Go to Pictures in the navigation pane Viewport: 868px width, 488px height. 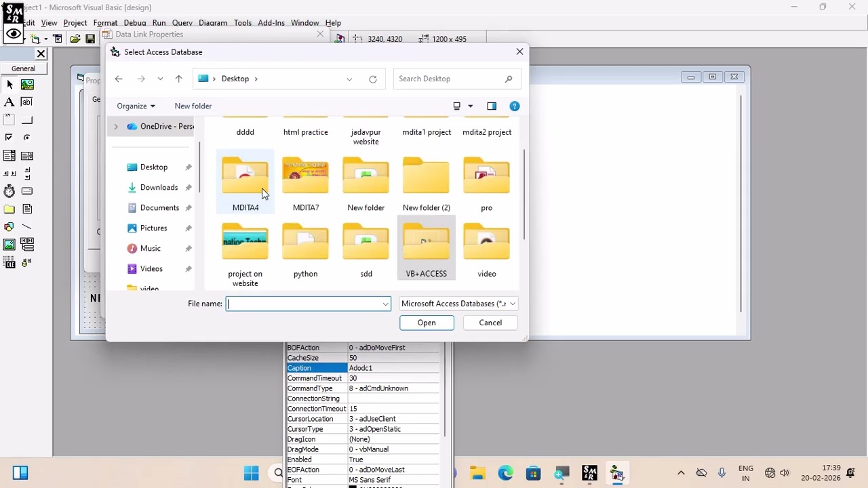click(x=153, y=228)
